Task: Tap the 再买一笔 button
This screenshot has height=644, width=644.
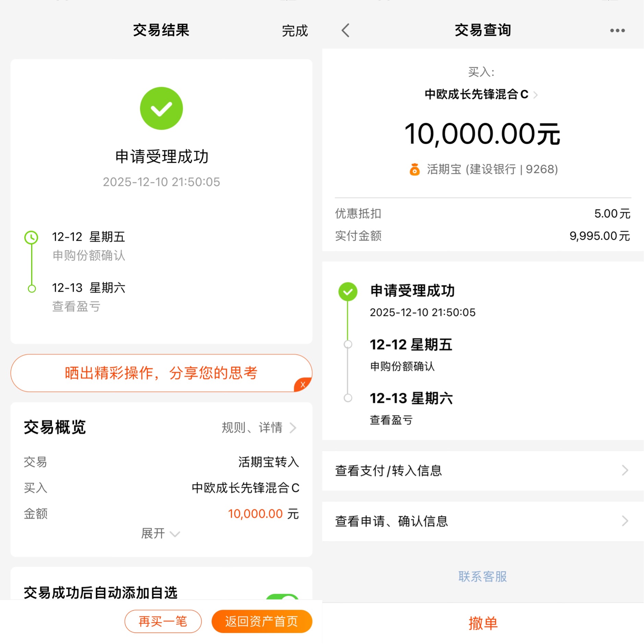Action: pos(163,621)
